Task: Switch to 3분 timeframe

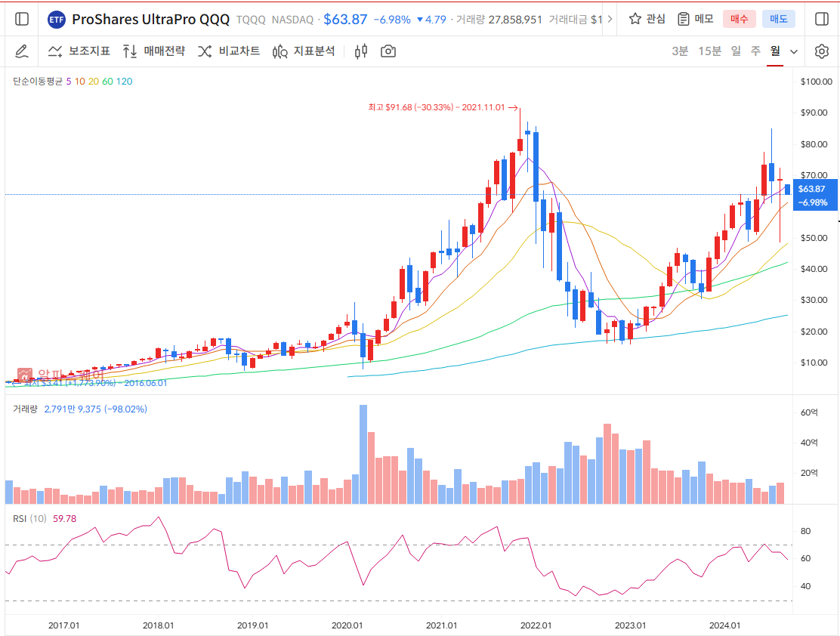Action: (680, 51)
